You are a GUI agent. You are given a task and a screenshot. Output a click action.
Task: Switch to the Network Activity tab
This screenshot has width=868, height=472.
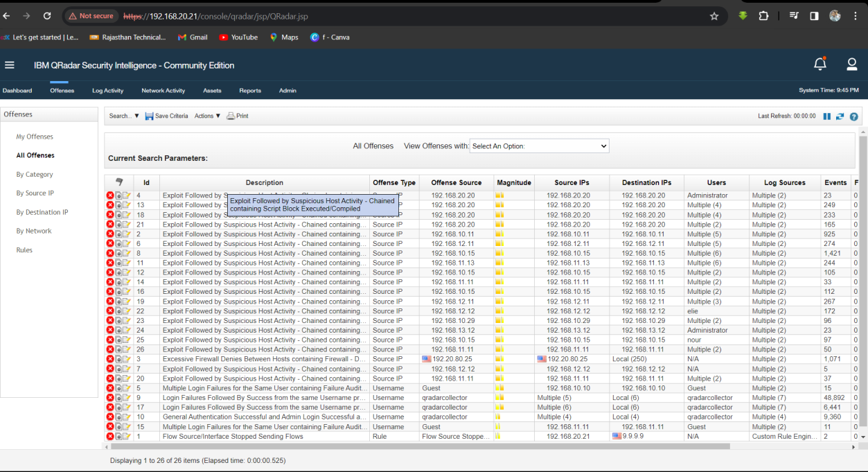tap(163, 91)
